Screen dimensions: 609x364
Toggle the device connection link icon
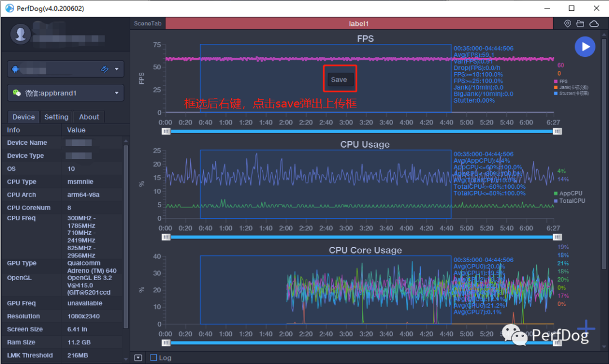coord(104,69)
